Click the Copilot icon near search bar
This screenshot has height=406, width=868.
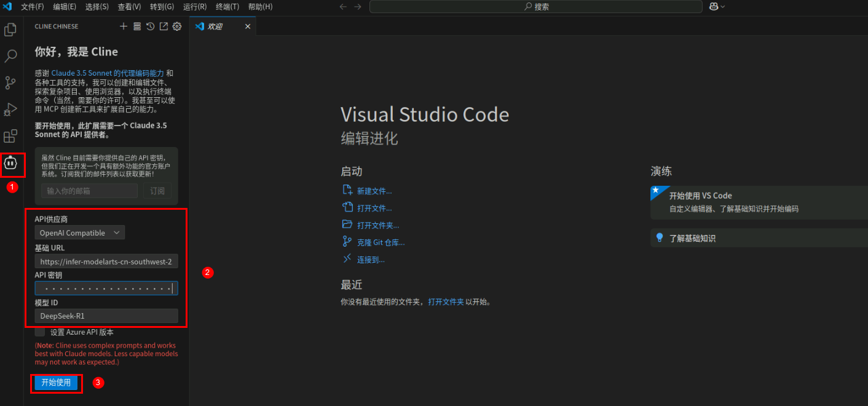pos(714,7)
